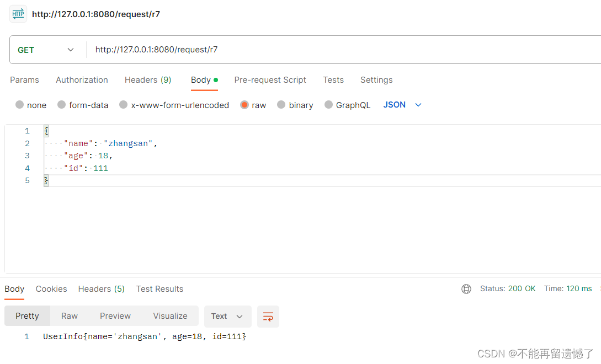Open the Params tab

tap(24, 80)
